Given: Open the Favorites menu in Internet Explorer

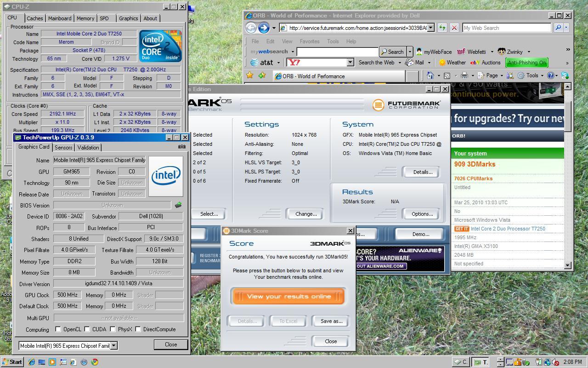Looking at the screenshot, I should 309,41.
